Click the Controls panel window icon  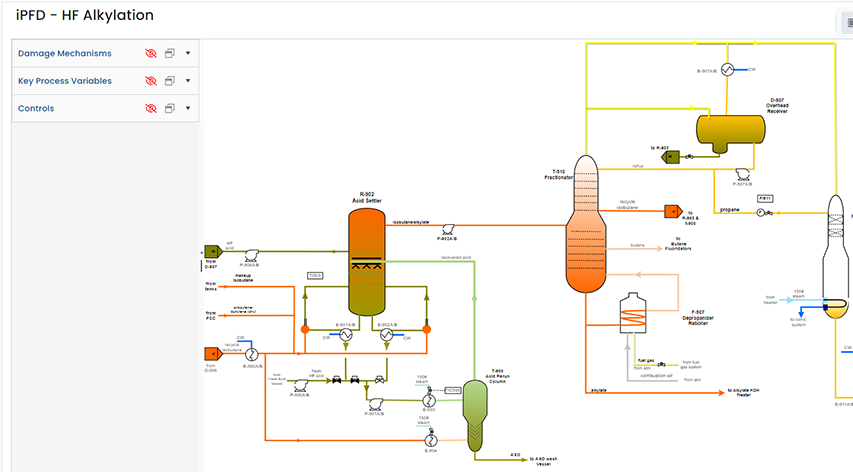coord(170,108)
